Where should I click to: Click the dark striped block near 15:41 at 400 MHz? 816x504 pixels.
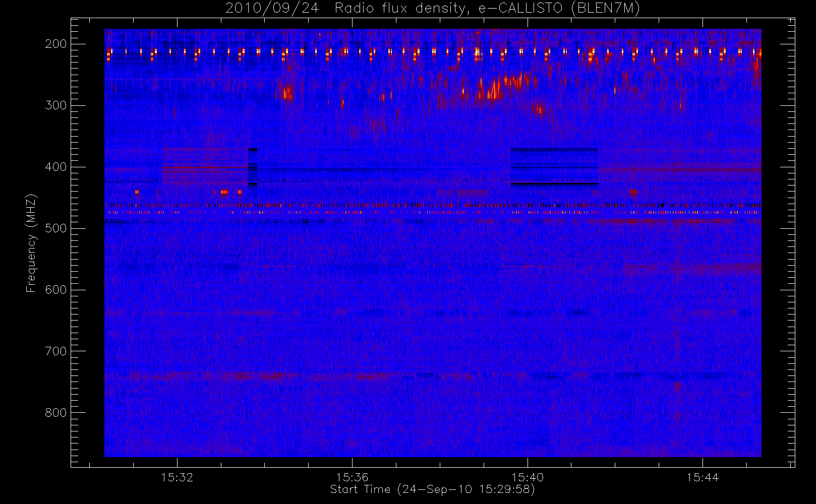coord(554,167)
